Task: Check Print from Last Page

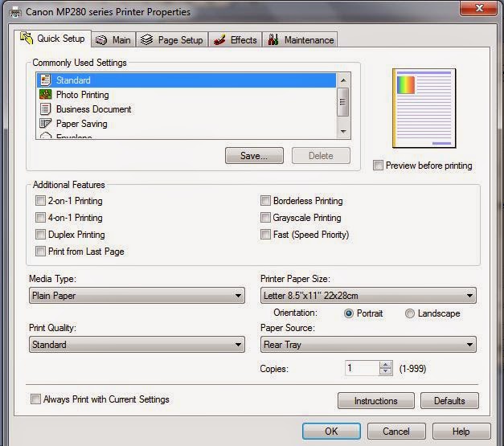Action: tap(40, 252)
